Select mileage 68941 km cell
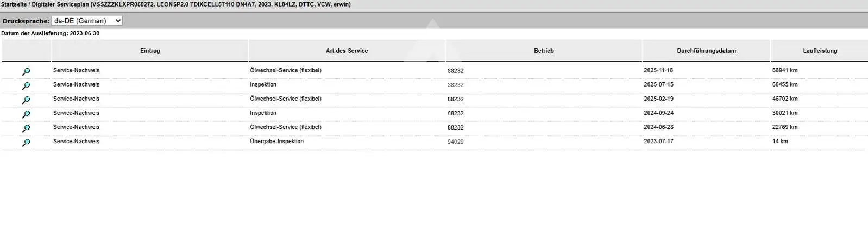 coord(784,70)
